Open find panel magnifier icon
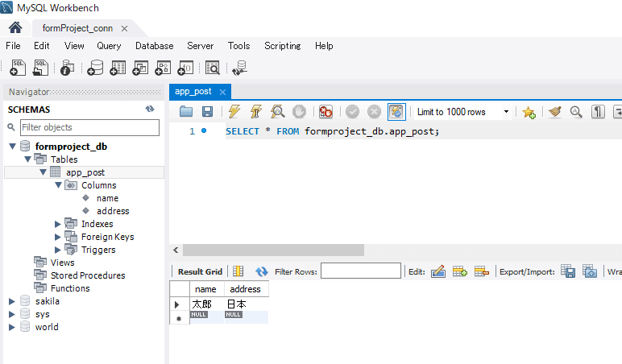The width and height of the screenshot is (622, 364). coord(576,112)
